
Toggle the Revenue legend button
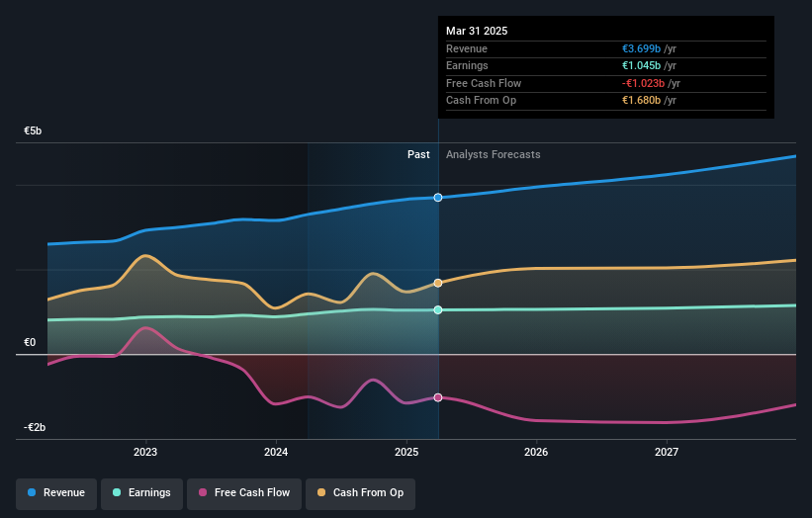point(56,493)
